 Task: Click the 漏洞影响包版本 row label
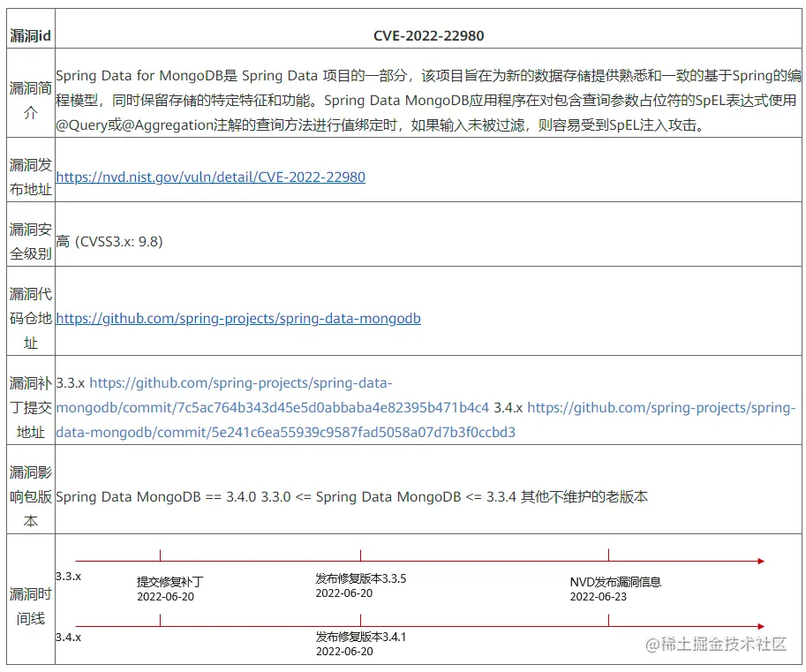pos(30,496)
